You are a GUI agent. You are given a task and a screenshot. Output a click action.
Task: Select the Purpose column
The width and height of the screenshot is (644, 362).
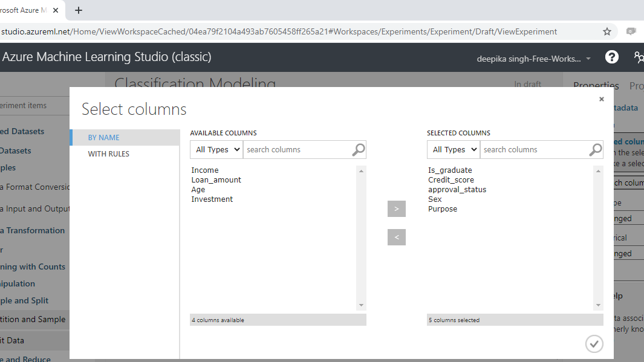[443, 209]
